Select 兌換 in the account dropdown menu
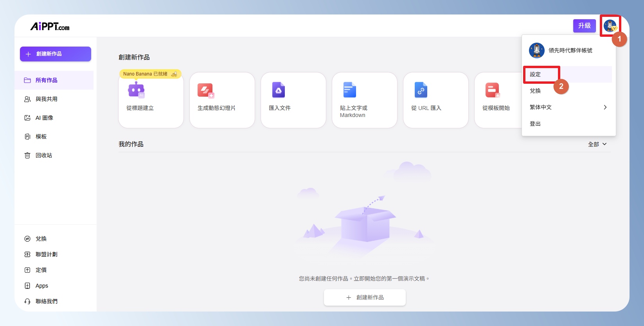644x326 pixels. (535, 91)
